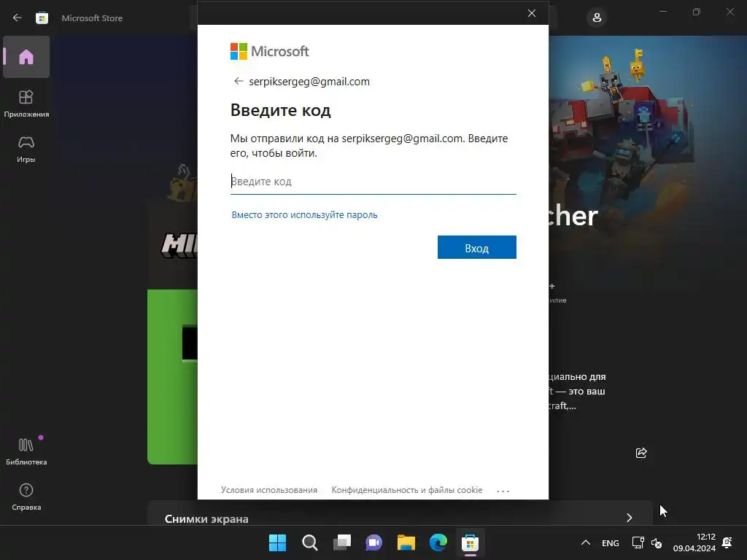
Task: Click the muted volume tray icon
Action: pyautogui.click(x=657, y=542)
